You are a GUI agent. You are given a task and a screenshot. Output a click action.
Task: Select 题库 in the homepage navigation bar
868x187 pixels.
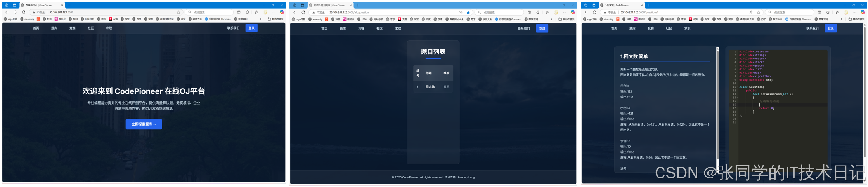point(54,28)
